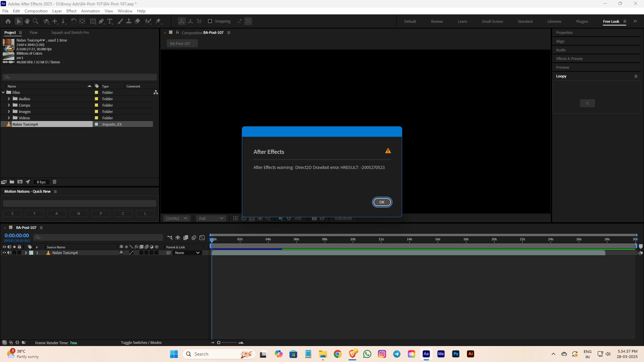Click Toggle Switches / Modes
This screenshot has height=362, width=644.
[141, 343]
